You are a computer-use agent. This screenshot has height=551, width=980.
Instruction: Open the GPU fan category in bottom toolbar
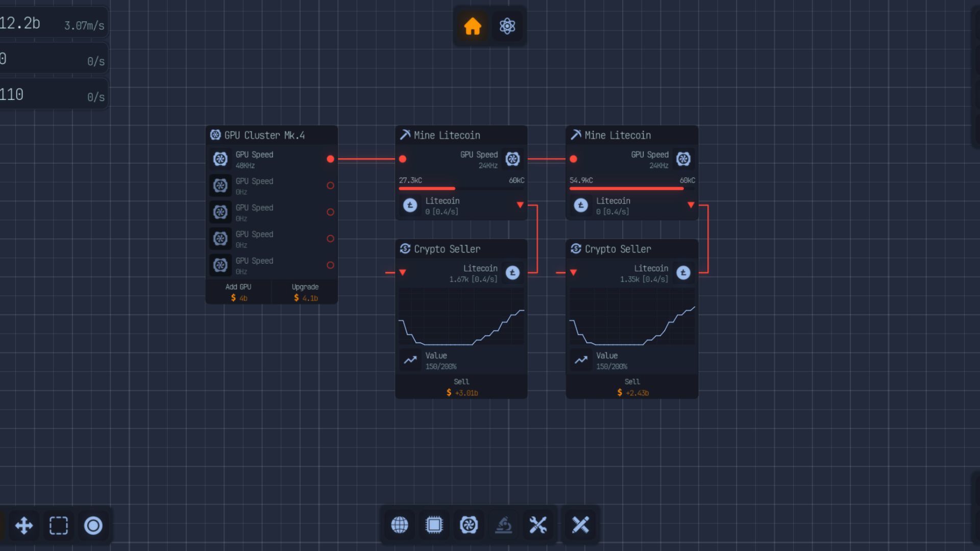coord(469,524)
